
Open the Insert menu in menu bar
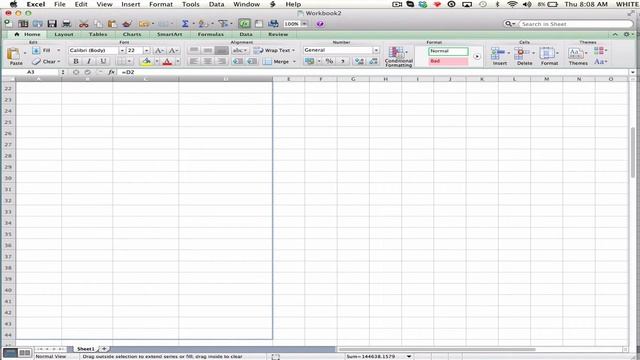tap(131, 4)
